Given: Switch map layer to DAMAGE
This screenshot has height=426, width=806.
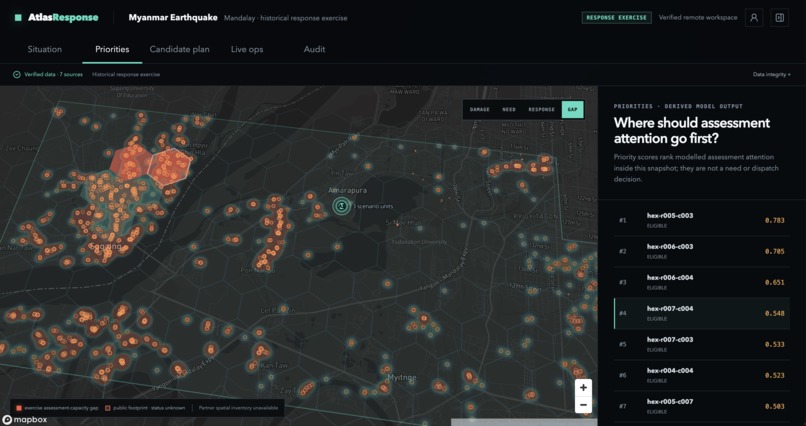Looking at the screenshot, I should click(480, 109).
